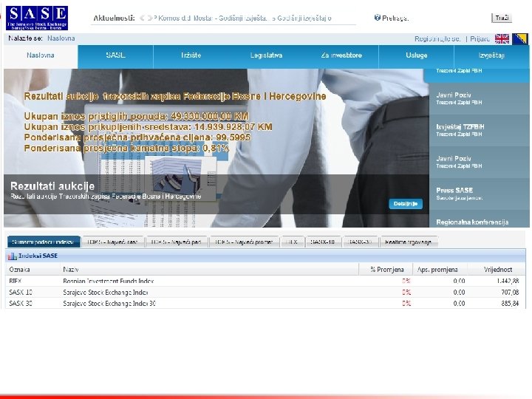Viewport: 532px width, 399px height.
Task: Open the Naslovna main menu item
Action: click(x=41, y=55)
